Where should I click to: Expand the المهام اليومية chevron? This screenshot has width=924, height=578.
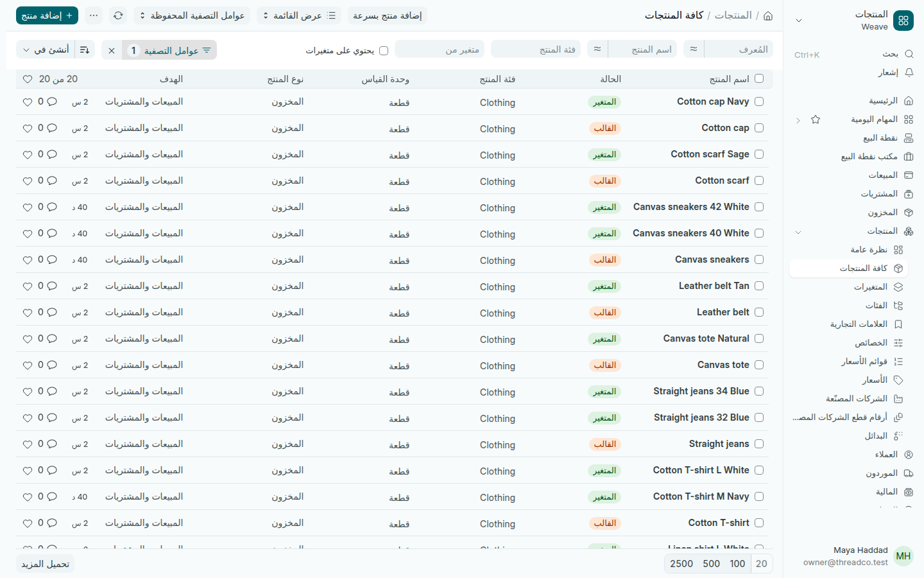[798, 120]
